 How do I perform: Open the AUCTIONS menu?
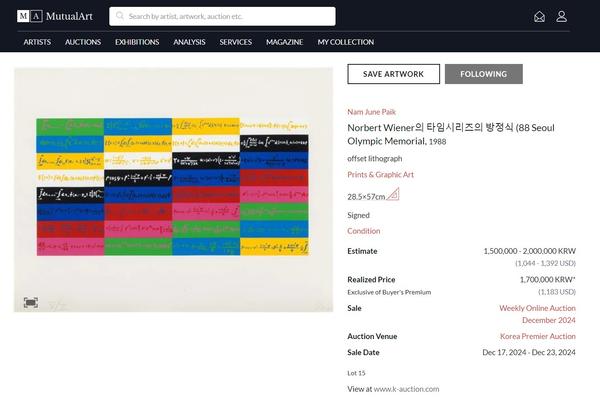pos(83,42)
